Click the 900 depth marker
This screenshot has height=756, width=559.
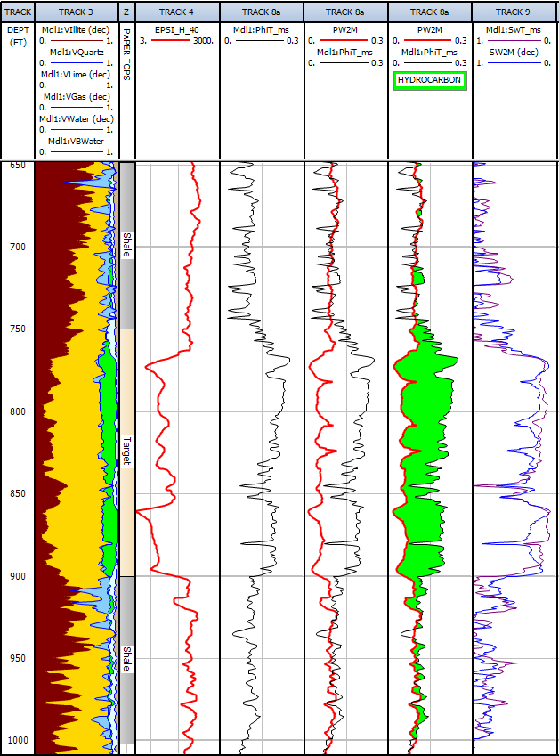click(17, 576)
